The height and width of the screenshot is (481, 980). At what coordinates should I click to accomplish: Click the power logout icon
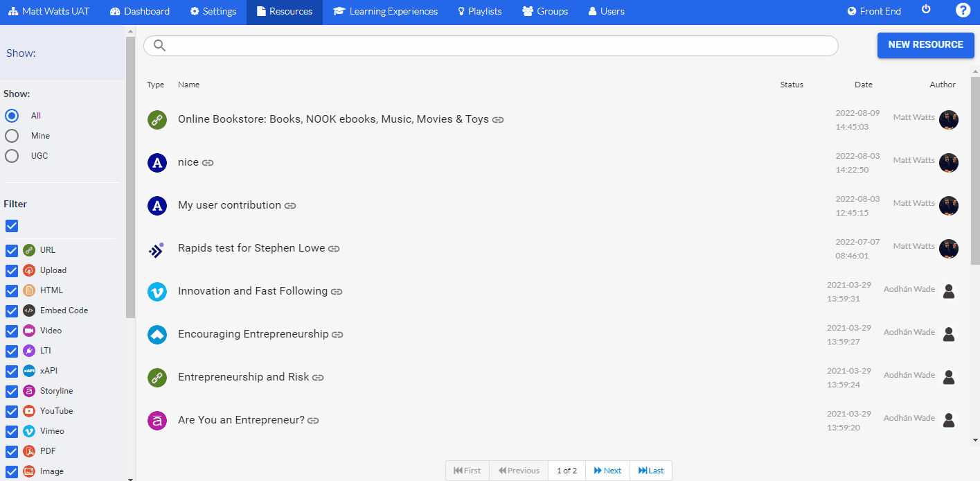coord(926,9)
